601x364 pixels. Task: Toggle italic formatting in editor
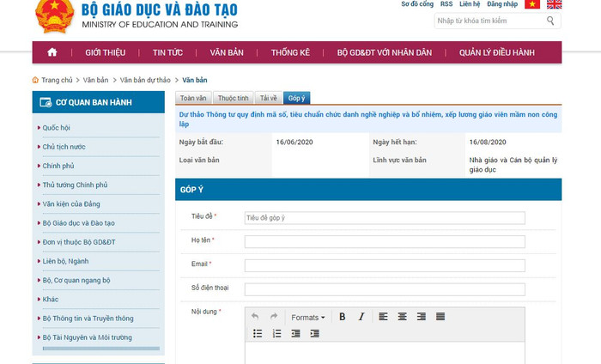pyautogui.click(x=361, y=317)
